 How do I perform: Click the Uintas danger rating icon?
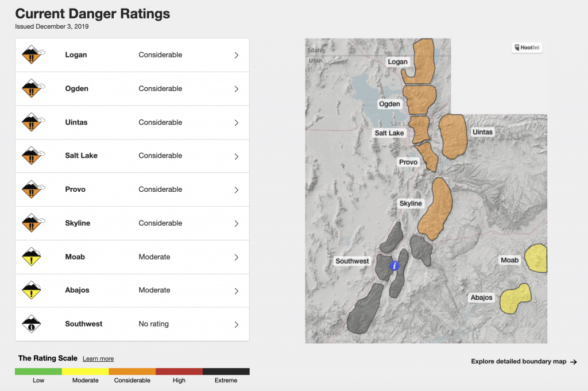[x=31, y=122]
